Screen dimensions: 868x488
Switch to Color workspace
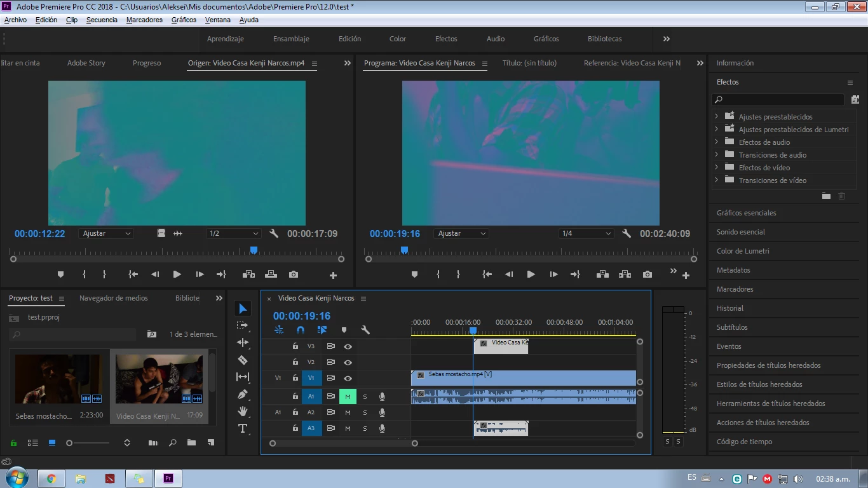(x=398, y=39)
